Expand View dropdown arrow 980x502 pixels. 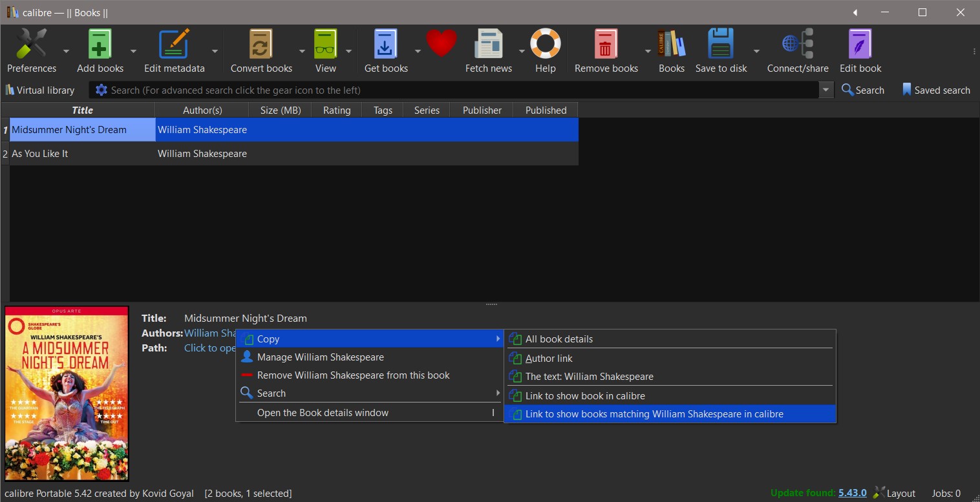pyautogui.click(x=348, y=51)
